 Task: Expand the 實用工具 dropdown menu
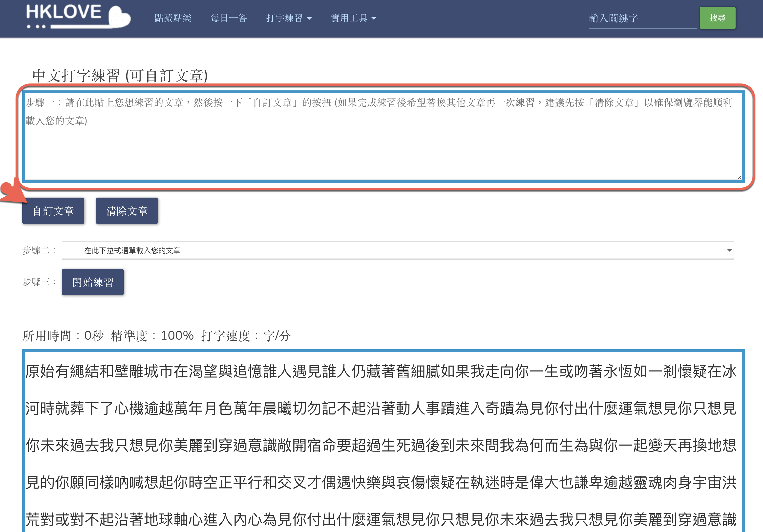(349, 18)
